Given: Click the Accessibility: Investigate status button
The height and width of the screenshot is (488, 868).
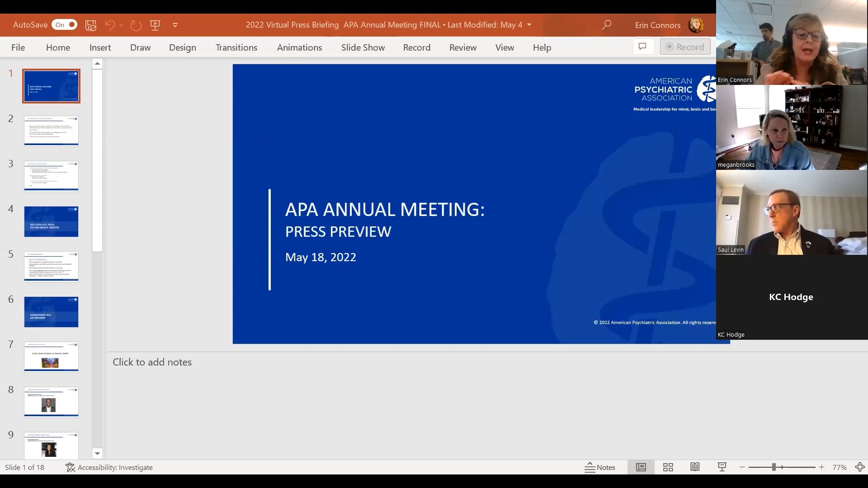Looking at the screenshot, I should [x=109, y=467].
